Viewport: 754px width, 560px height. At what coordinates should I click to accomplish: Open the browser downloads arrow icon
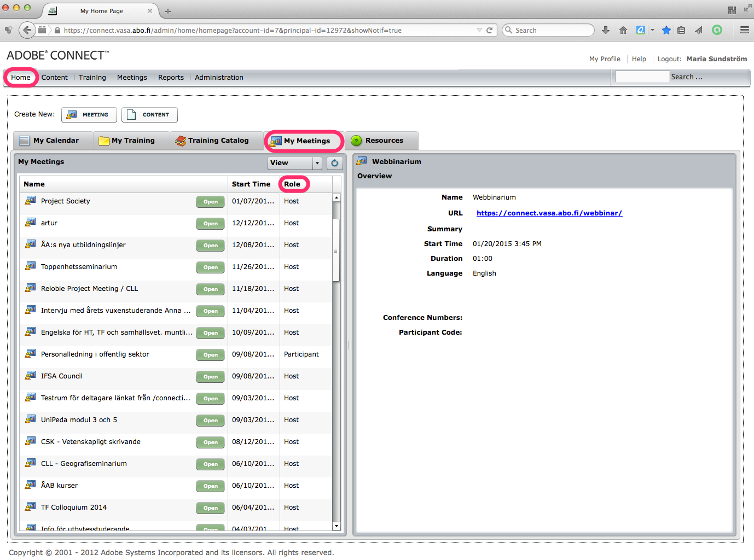[x=606, y=30]
